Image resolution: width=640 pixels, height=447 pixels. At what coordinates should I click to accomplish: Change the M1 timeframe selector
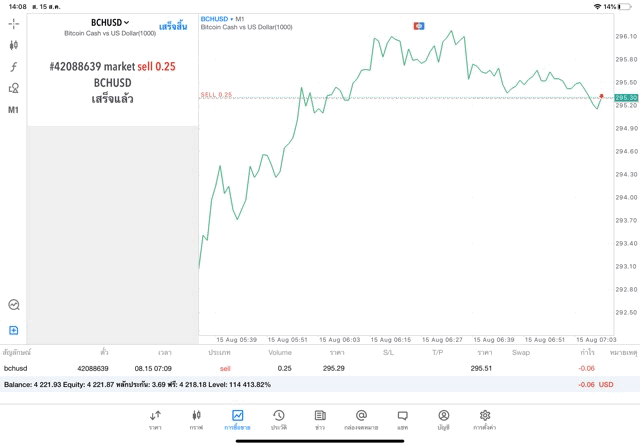coord(14,110)
